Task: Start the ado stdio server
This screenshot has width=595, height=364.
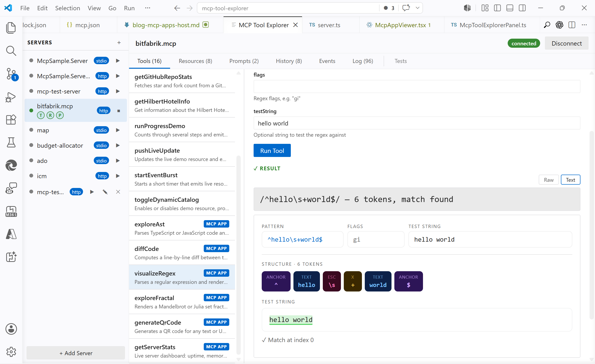Action: [118, 161]
